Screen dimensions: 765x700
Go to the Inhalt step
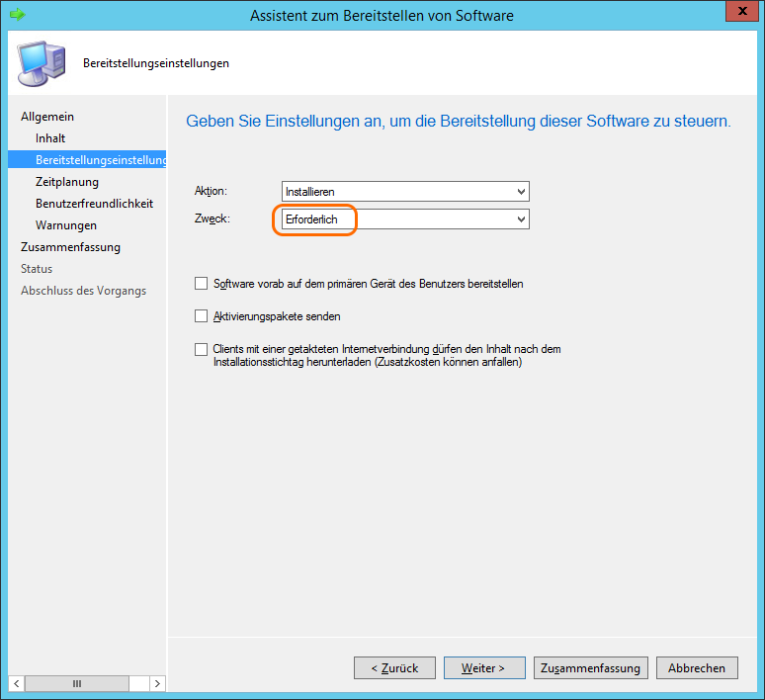click(x=50, y=138)
